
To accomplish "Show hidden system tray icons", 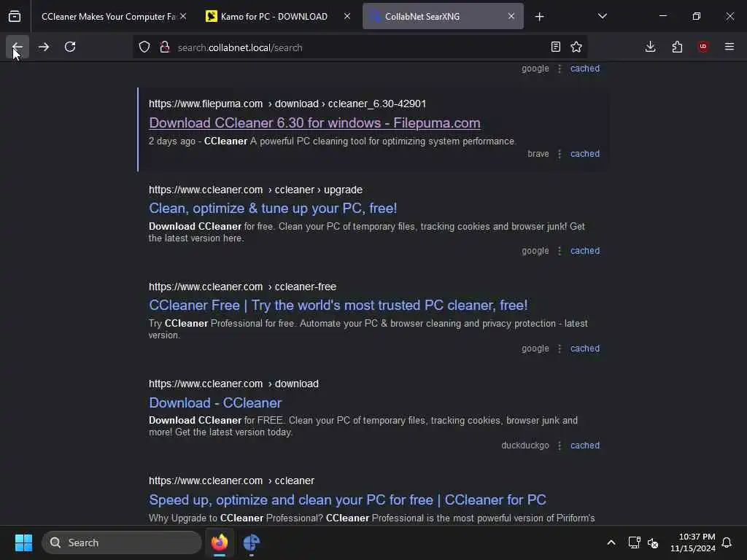I will pyautogui.click(x=611, y=542).
